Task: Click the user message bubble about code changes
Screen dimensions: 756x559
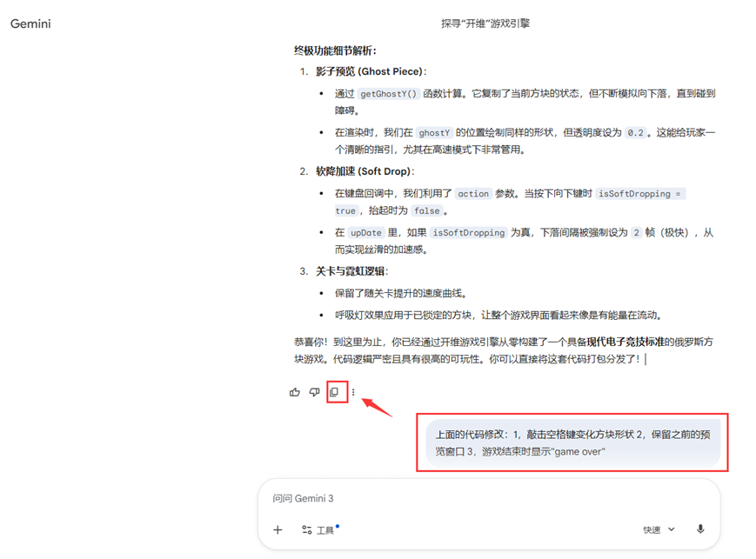Action: 572,443
